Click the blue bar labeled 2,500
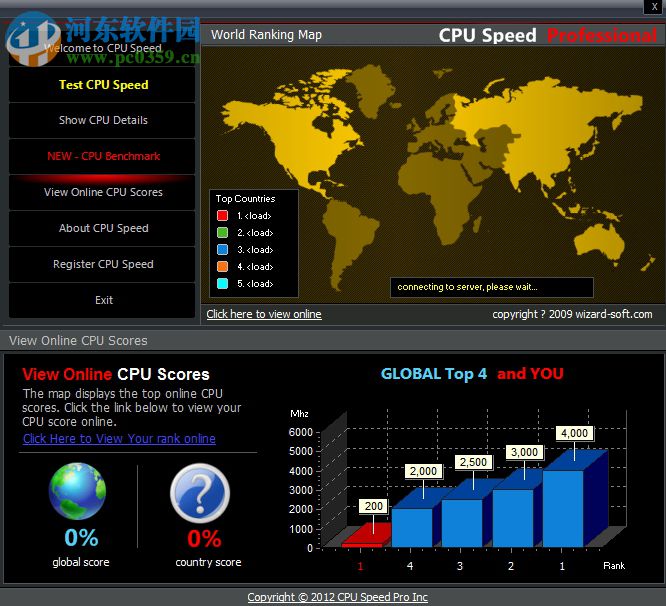 click(x=462, y=523)
